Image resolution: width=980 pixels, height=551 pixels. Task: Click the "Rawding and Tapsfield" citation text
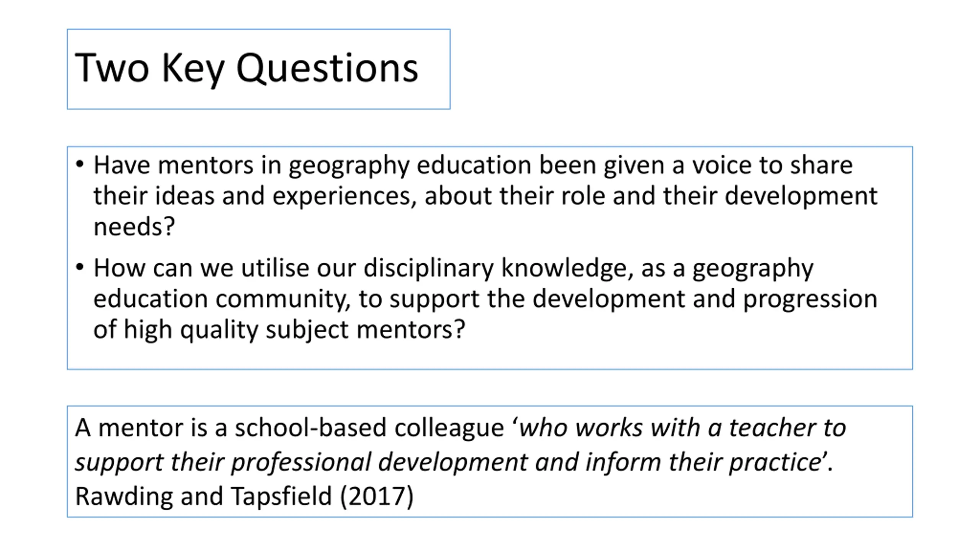point(203,496)
